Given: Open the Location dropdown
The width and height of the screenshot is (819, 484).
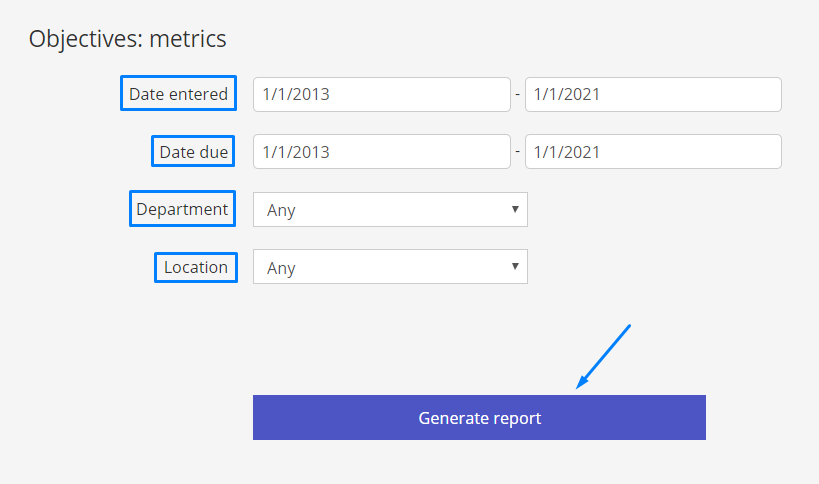Looking at the screenshot, I should [x=390, y=267].
